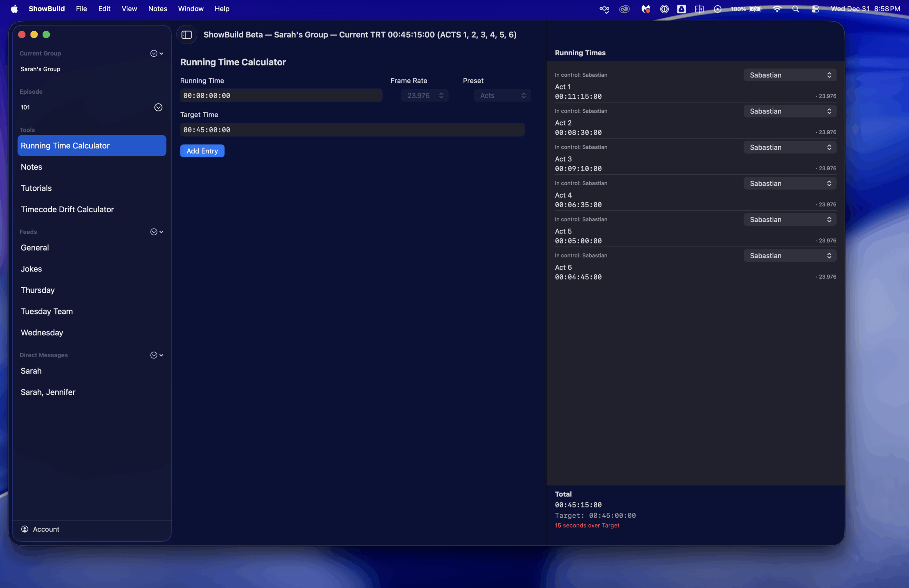Open the Tuesday Team feed

click(x=47, y=311)
